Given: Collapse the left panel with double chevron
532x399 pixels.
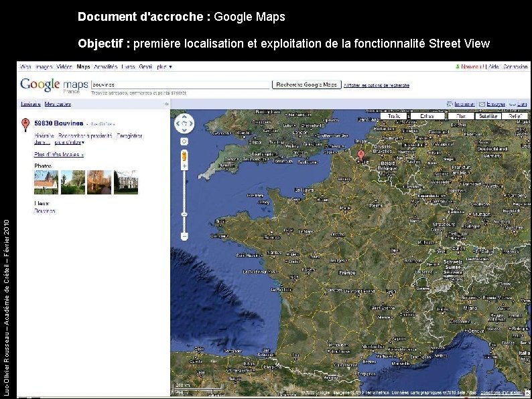Looking at the screenshot, I should click(167, 104).
